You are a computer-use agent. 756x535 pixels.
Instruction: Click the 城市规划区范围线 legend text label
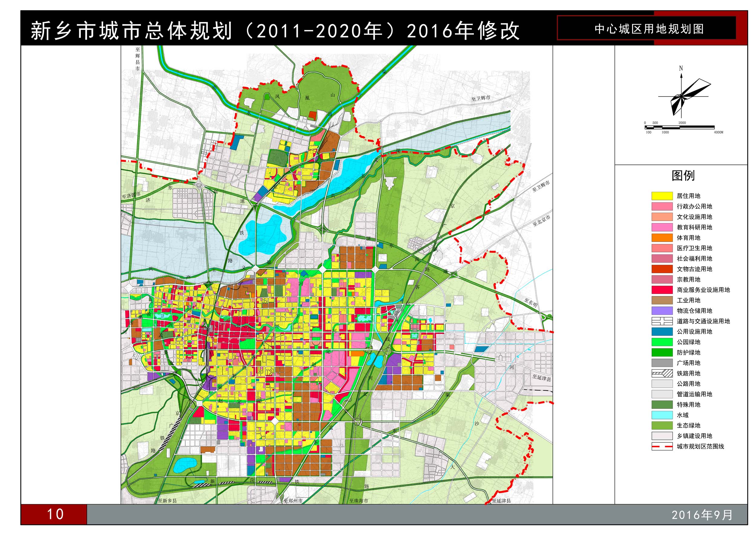pos(700,446)
